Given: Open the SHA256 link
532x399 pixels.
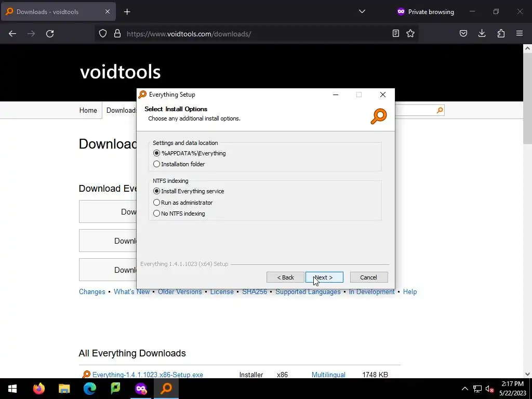Looking at the screenshot, I should pos(255,292).
